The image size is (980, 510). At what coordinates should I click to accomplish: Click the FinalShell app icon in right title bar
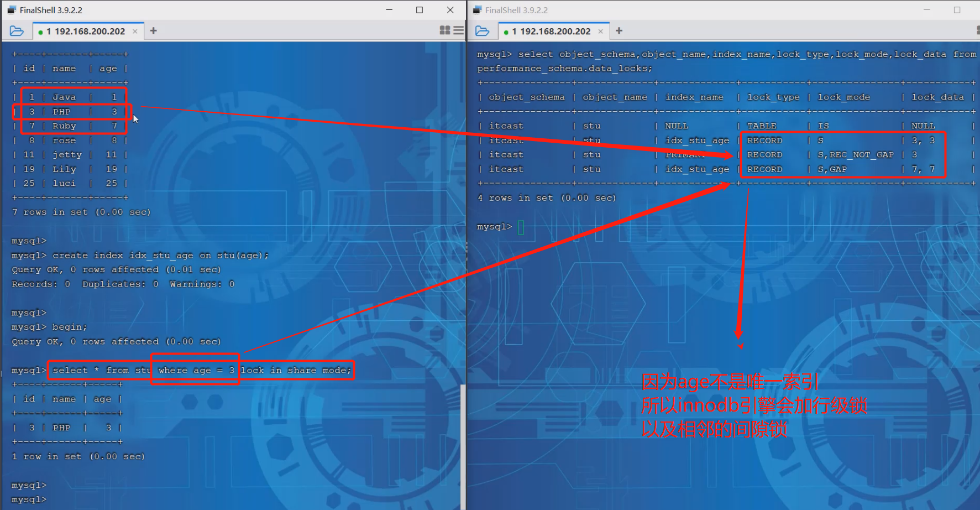click(x=478, y=10)
